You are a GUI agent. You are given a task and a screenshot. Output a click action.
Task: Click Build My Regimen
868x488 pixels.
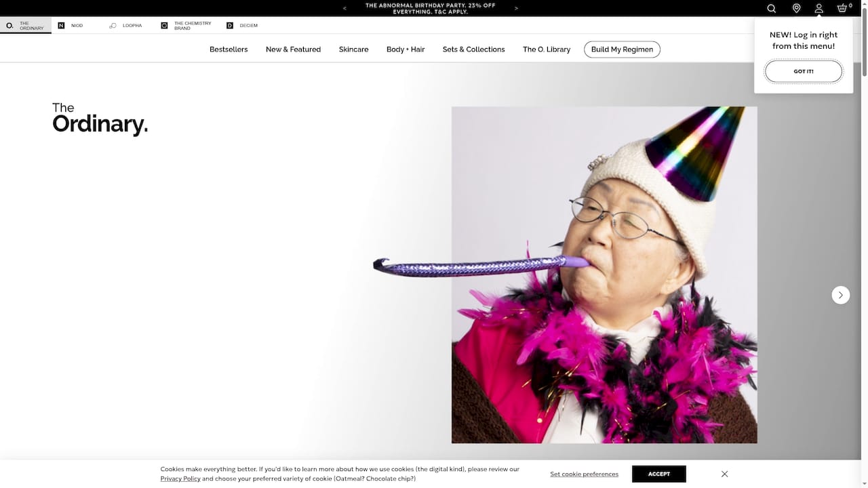tap(622, 49)
